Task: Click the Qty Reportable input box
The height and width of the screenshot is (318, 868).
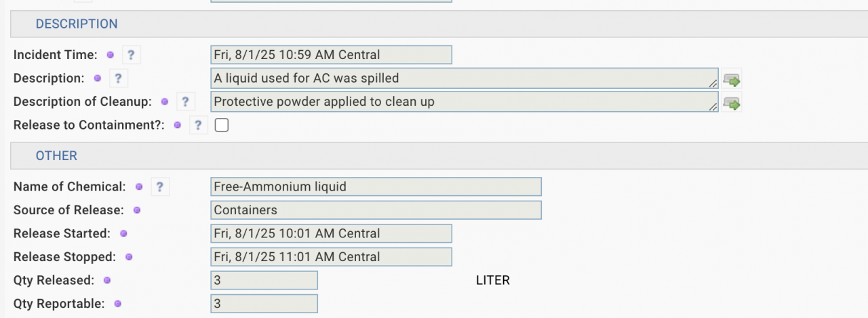Action: [264, 304]
